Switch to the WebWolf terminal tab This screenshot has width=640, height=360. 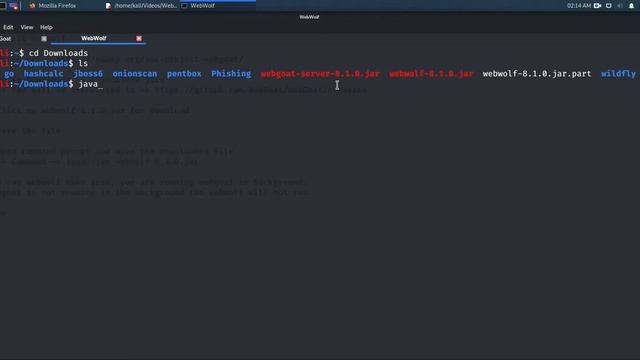click(93, 38)
